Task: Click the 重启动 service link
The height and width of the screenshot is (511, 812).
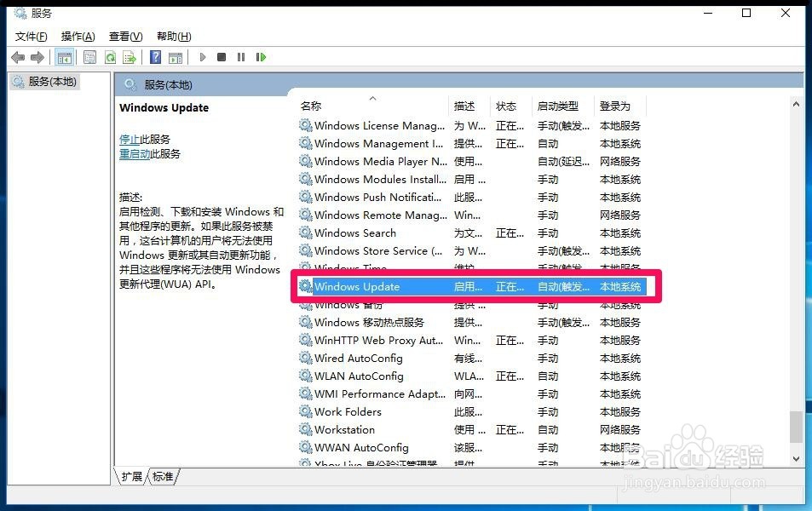Action: pos(135,154)
